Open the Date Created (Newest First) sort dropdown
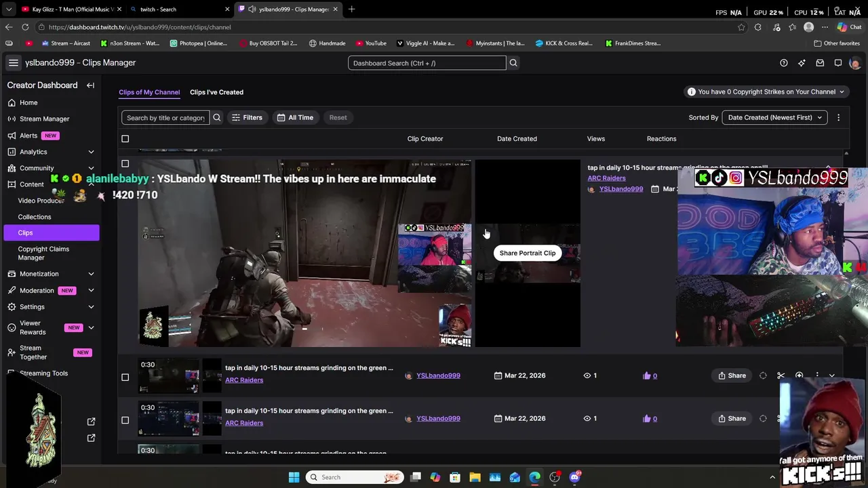This screenshot has width=868, height=488. coord(774,117)
